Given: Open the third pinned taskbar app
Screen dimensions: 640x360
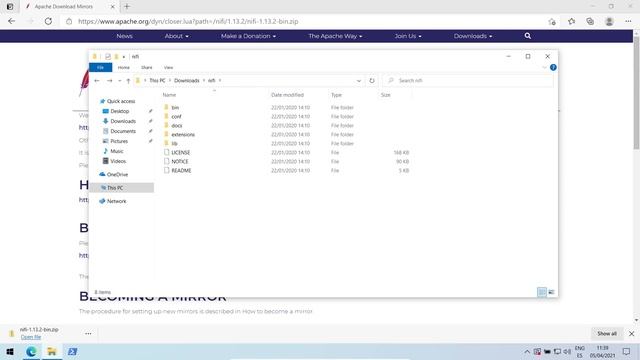Looking at the screenshot, I should (x=73, y=351).
